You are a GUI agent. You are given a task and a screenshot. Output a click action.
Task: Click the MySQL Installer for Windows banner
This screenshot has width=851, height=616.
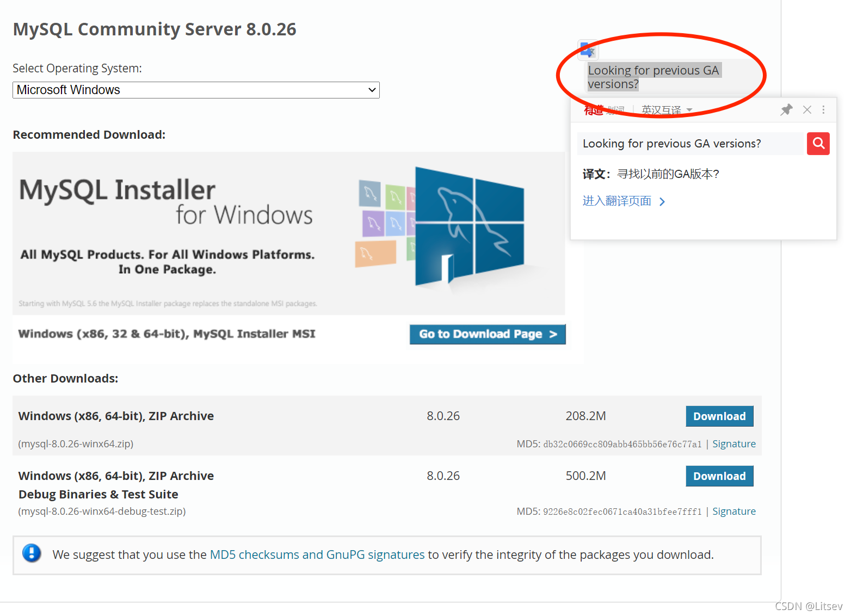(288, 233)
